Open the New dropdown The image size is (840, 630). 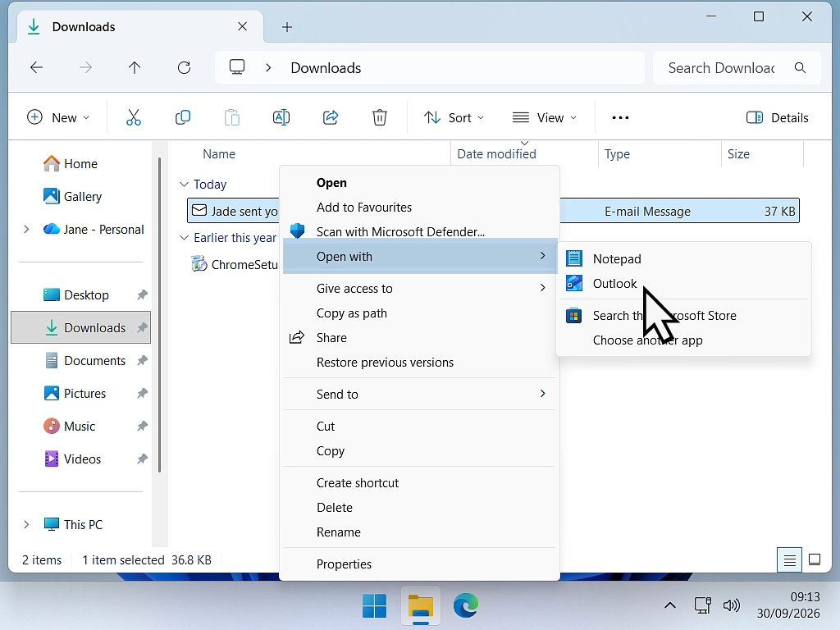coord(58,117)
